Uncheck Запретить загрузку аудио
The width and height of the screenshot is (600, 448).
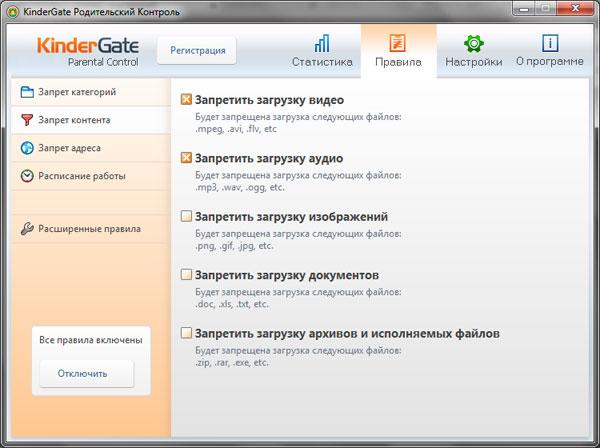186,158
